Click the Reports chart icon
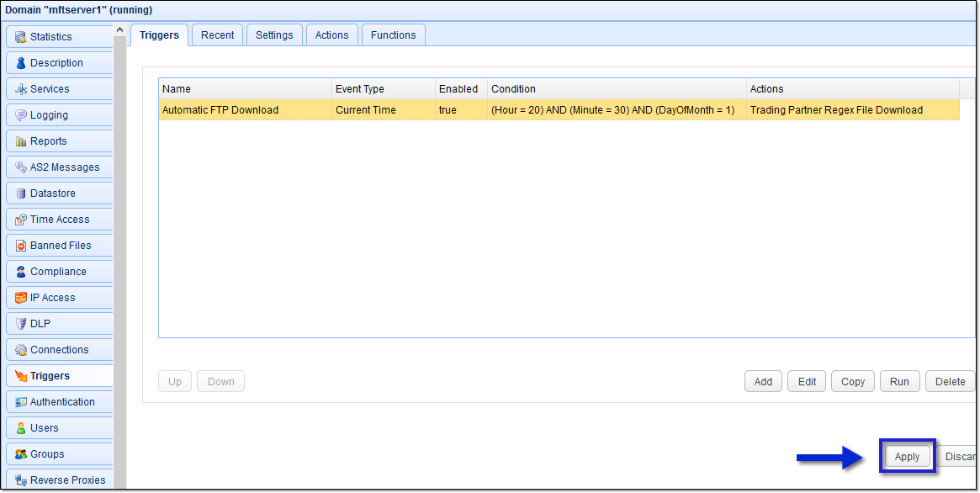Viewport: 980px width, 493px height. tap(21, 141)
